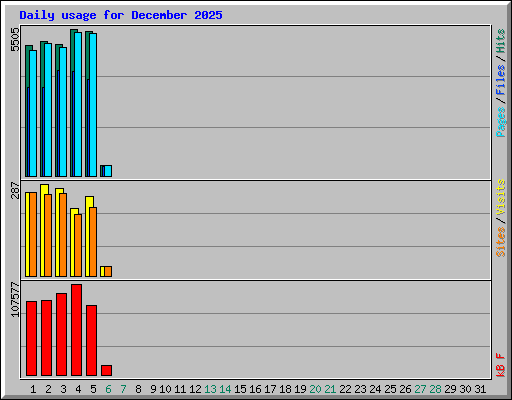This screenshot has height=400, width=512.
Task: Select the orange sites bar for day 1
Action: click(x=33, y=234)
